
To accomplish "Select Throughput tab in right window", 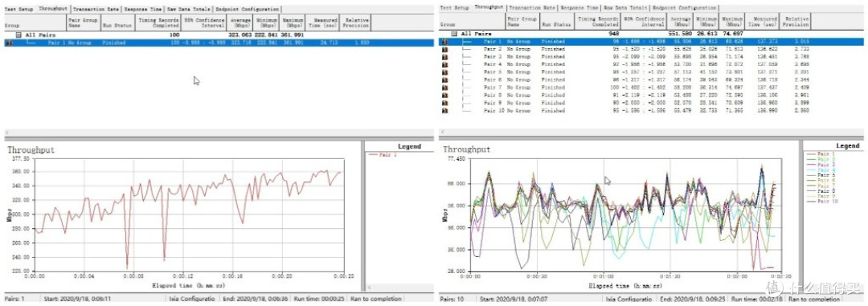I will pyautogui.click(x=489, y=8).
